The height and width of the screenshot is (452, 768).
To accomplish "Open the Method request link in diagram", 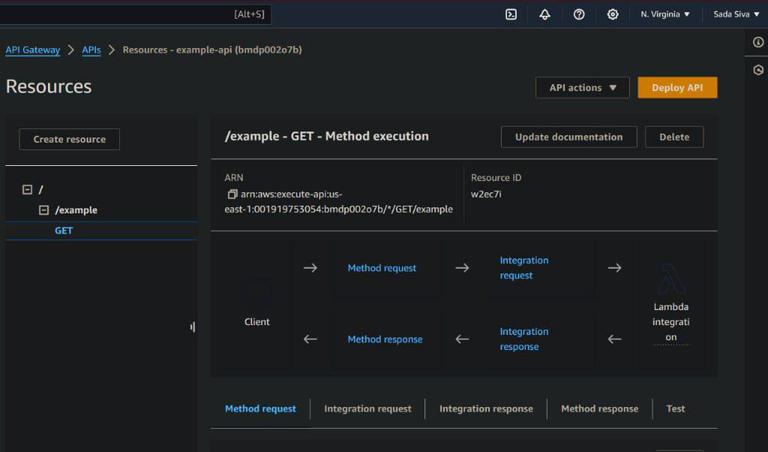I will [x=382, y=268].
